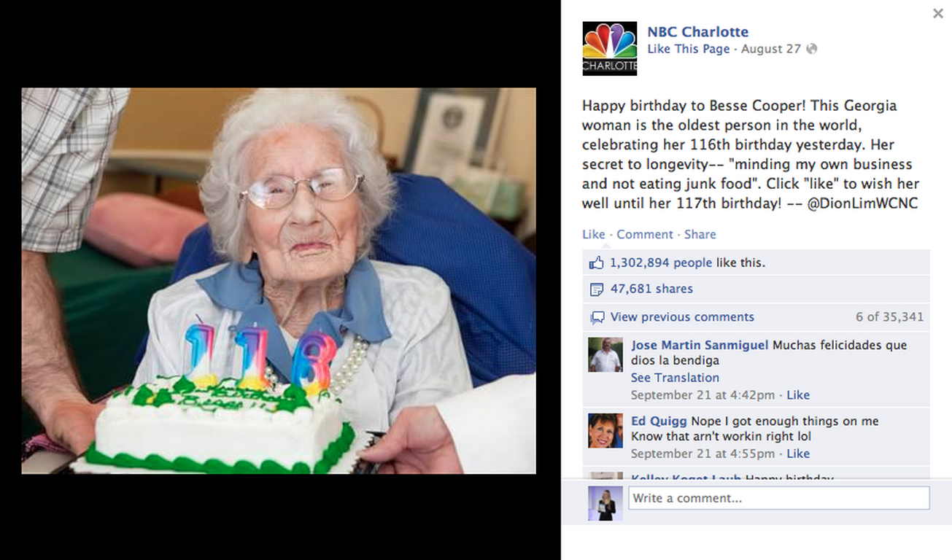Like the post via Like link
952x560 pixels.
coord(593,234)
